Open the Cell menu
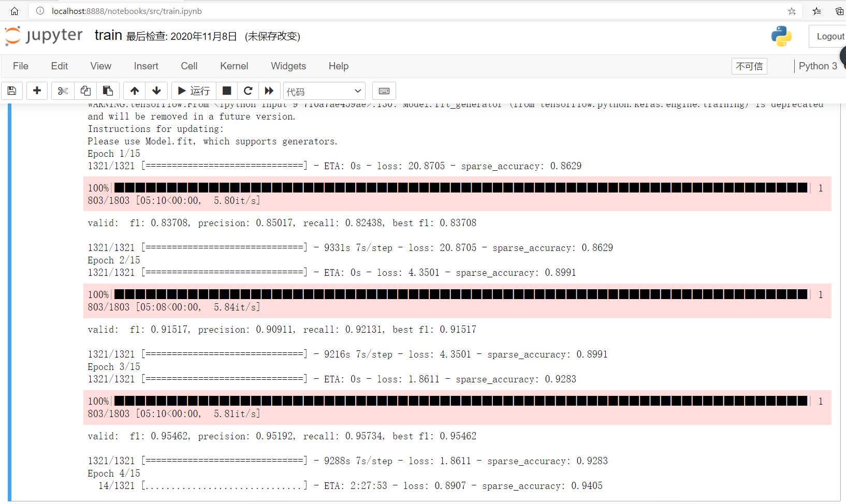The image size is (846, 504). [189, 66]
